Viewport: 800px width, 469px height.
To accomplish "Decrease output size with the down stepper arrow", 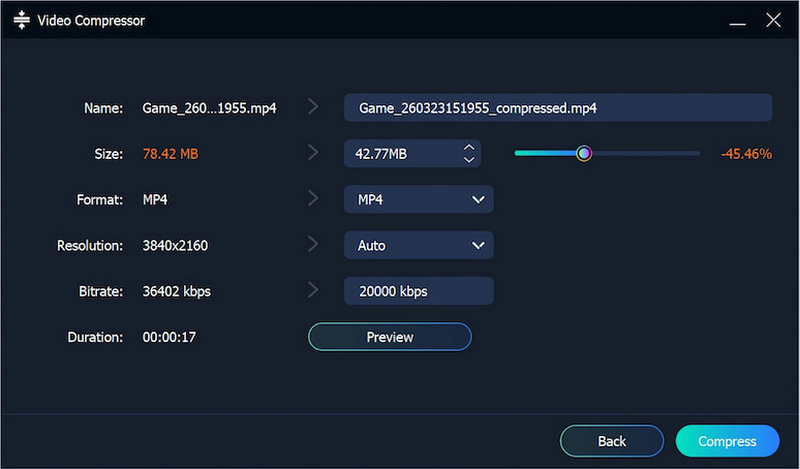I will pos(468,159).
